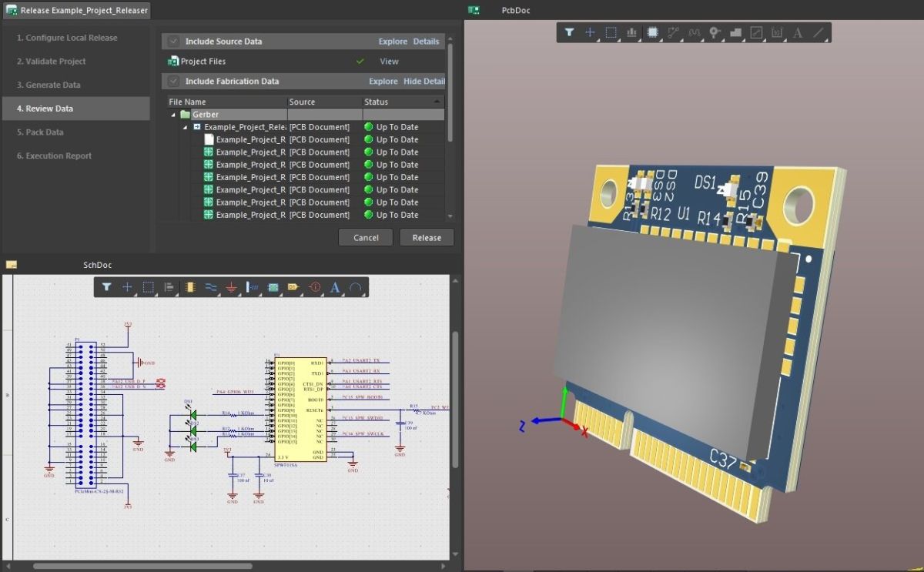Select the GND power port icon in SchDoc toolbar
The width and height of the screenshot is (924, 572).
coord(231,287)
